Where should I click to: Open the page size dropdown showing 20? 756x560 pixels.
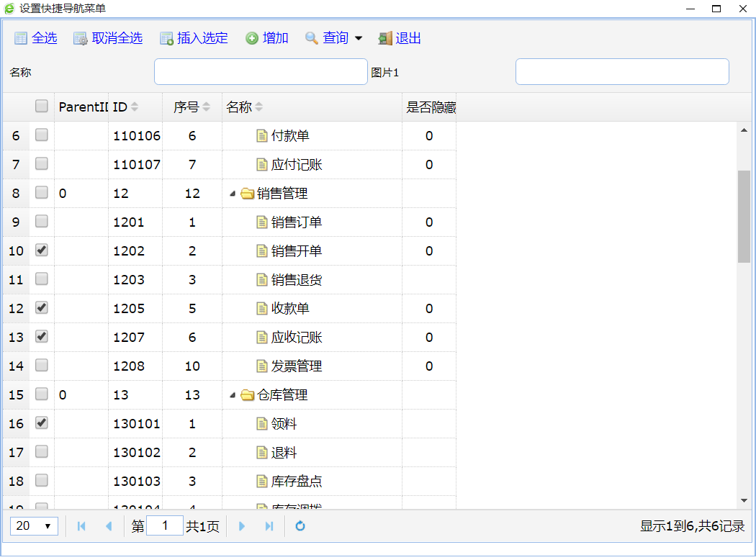pyautogui.click(x=34, y=526)
